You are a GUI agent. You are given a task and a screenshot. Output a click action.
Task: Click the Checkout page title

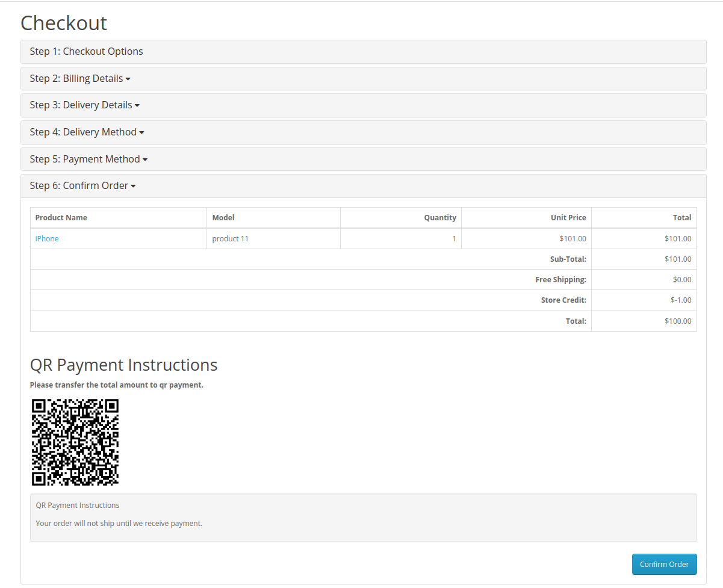coord(64,23)
